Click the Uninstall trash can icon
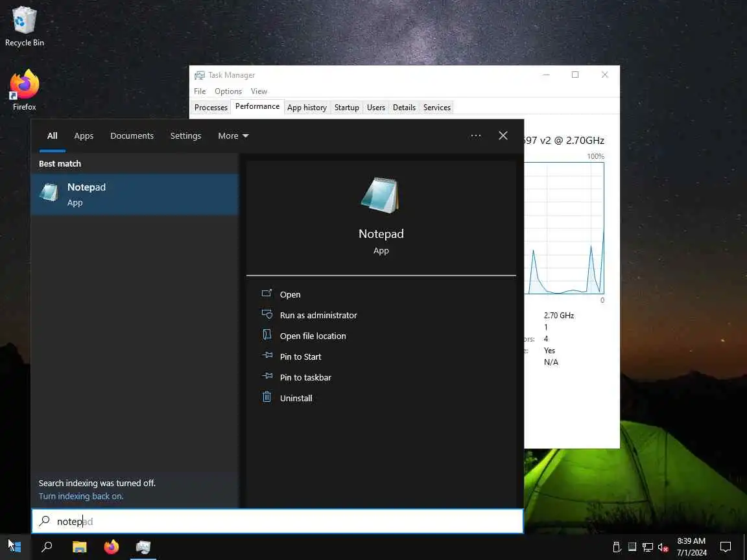Image resolution: width=747 pixels, height=560 pixels. [x=267, y=397]
